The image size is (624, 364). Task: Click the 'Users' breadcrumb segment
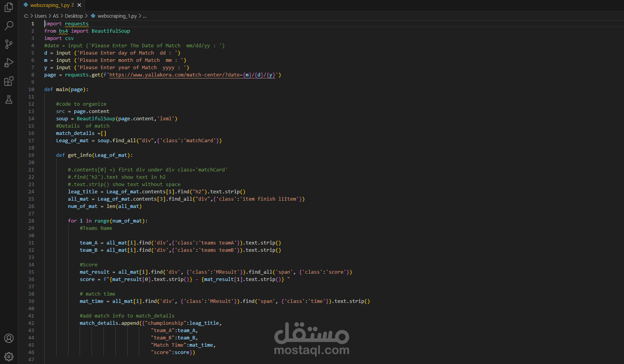click(40, 16)
